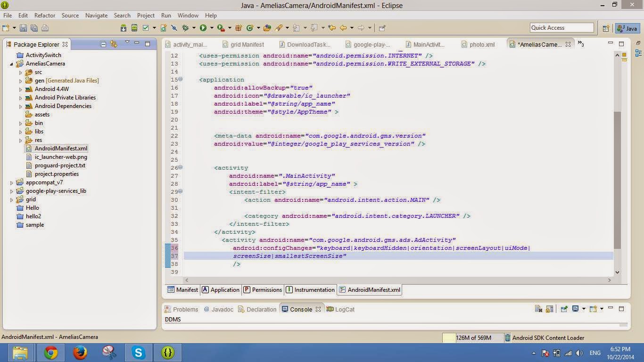644x362 pixels.
Task: Open the Debug dropdown arrow
Action: 194,28
